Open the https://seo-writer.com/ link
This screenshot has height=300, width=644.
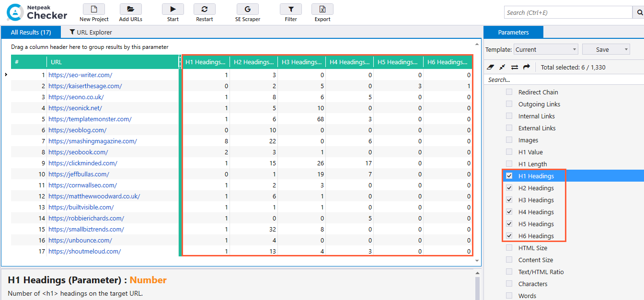coord(80,75)
